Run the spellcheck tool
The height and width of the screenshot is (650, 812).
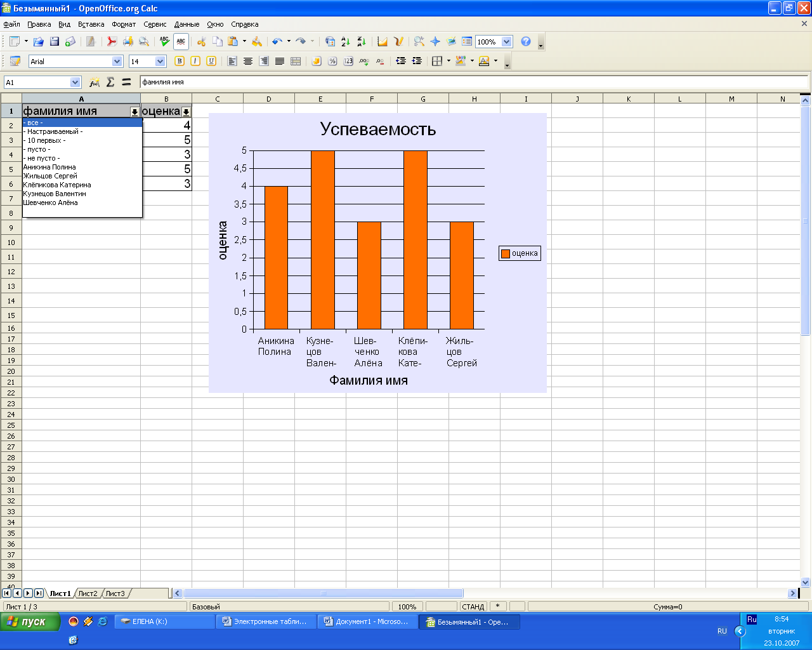coord(165,42)
